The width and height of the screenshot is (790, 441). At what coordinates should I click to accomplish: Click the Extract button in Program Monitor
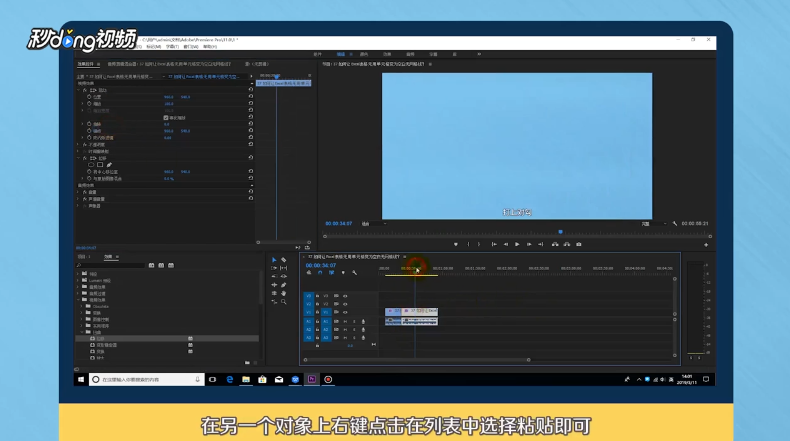(567, 244)
